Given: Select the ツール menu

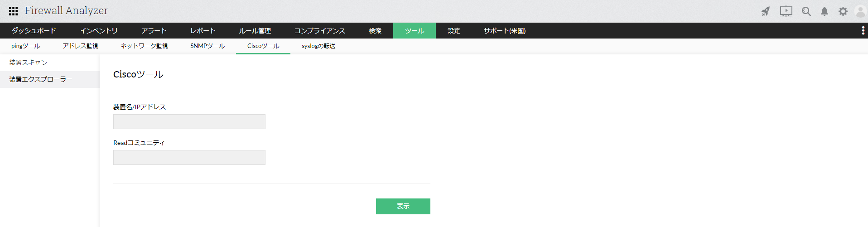Looking at the screenshot, I should [x=415, y=31].
